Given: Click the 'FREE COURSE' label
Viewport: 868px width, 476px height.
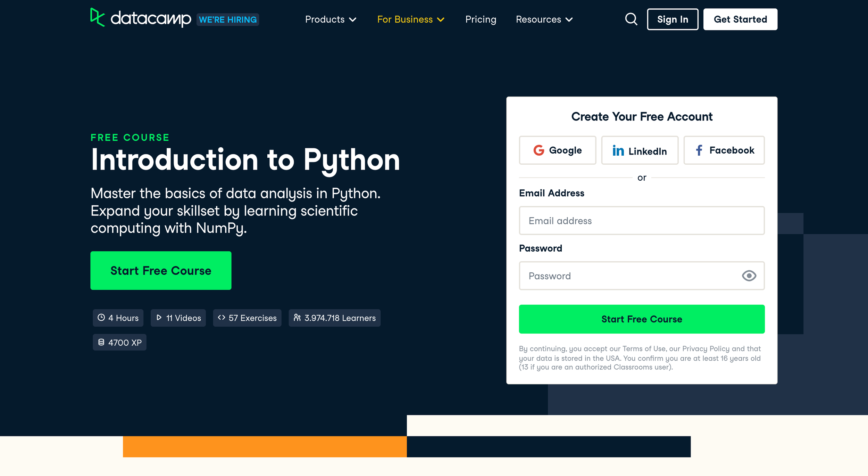Looking at the screenshot, I should pyautogui.click(x=130, y=138).
